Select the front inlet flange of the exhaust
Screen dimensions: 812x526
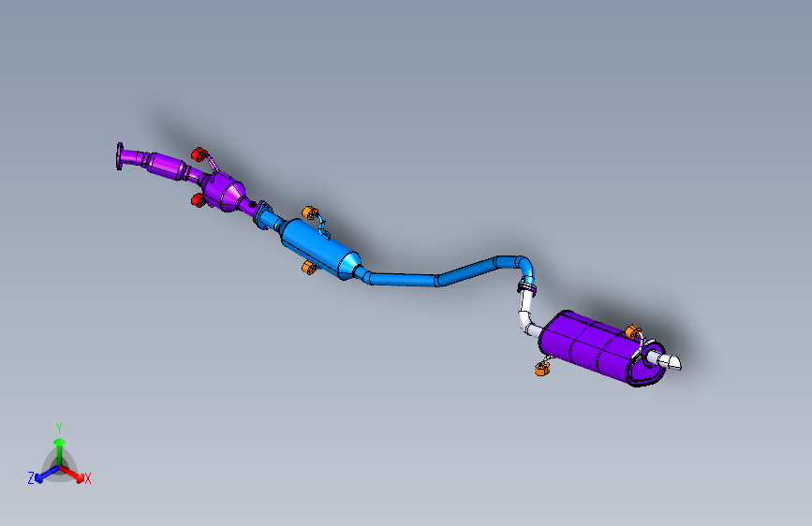coord(120,156)
